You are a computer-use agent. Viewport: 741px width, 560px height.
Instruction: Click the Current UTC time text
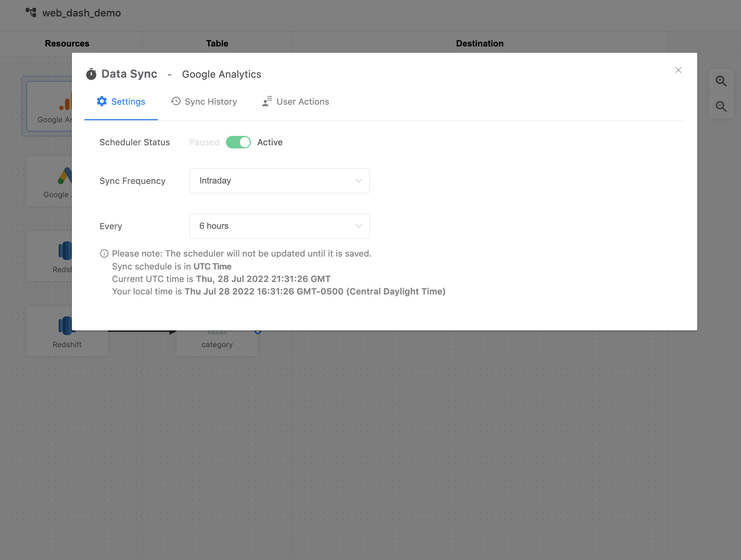(221, 279)
